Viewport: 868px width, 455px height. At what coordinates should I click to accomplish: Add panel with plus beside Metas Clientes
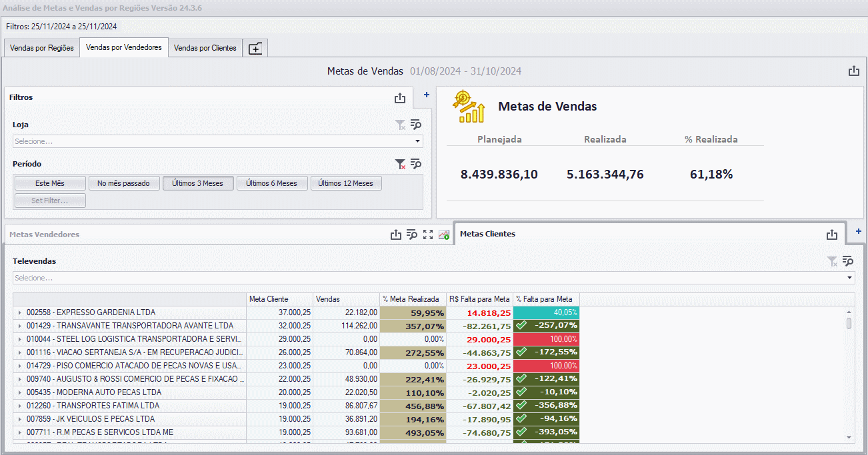858,231
